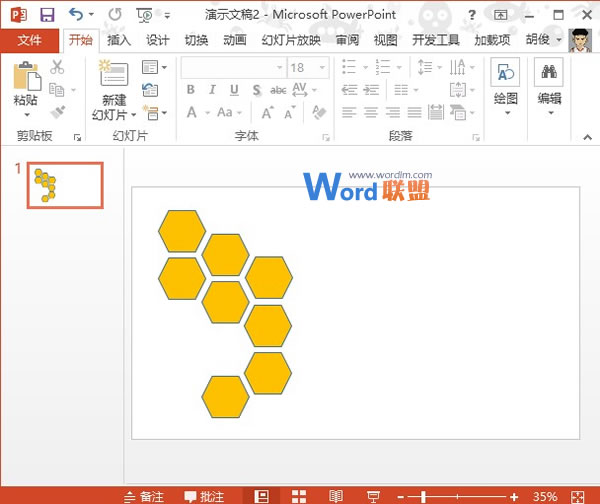The height and width of the screenshot is (504, 600).
Task: Customize Quick Access Toolbar dropdown
Action: click(167, 16)
